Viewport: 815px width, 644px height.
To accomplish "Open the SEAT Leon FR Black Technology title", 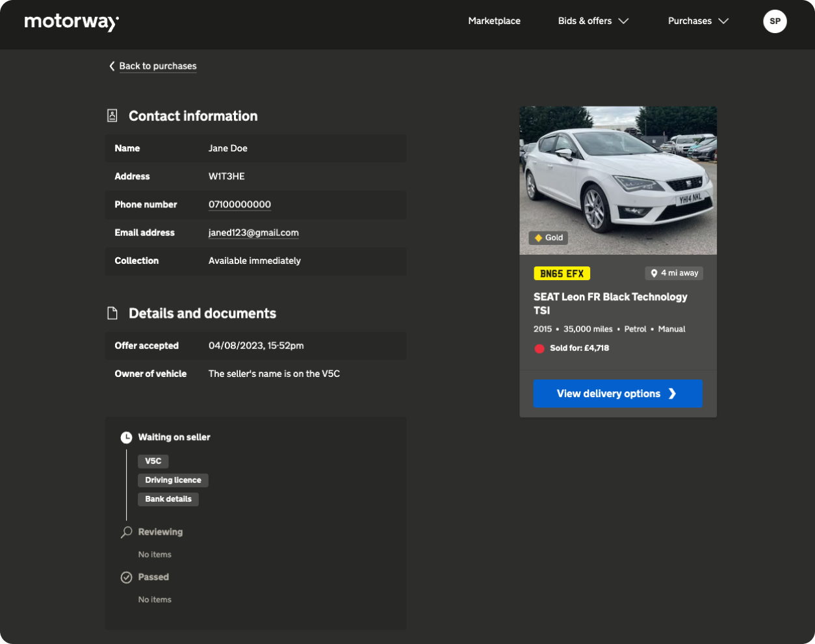I will 610,303.
